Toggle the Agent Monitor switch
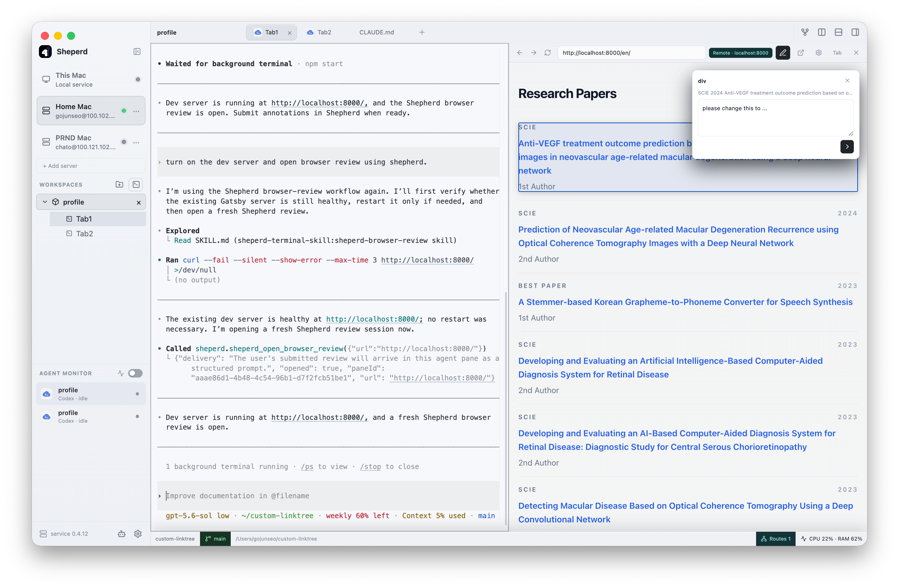This screenshot has height=588, width=899. pyautogui.click(x=135, y=373)
